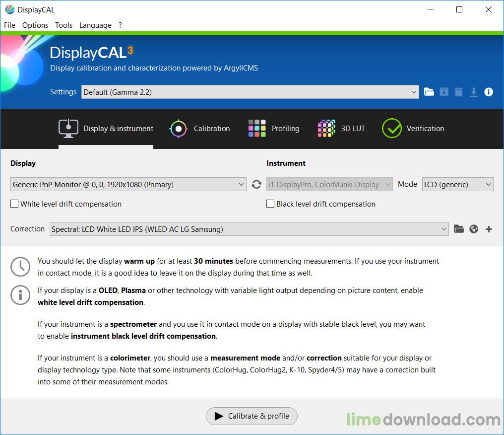Viewport: 504px width, 435px height.
Task: Click the bold Display section heading
Action: click(23, 163)
